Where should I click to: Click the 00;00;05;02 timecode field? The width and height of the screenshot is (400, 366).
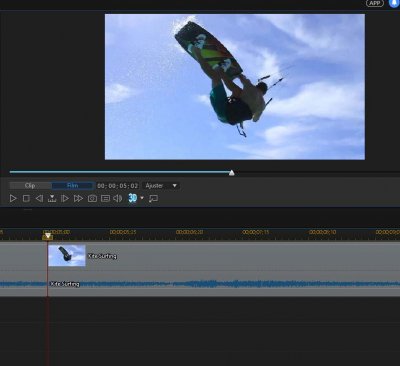click(x=118, y=186)
